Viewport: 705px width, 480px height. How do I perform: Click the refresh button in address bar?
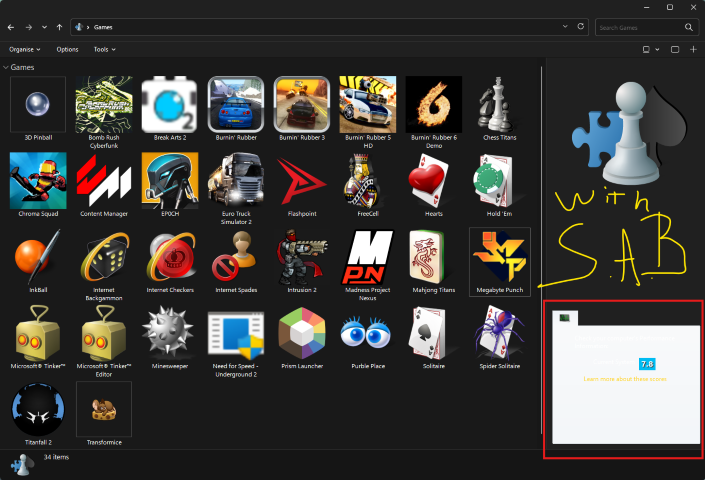[581, 27]
